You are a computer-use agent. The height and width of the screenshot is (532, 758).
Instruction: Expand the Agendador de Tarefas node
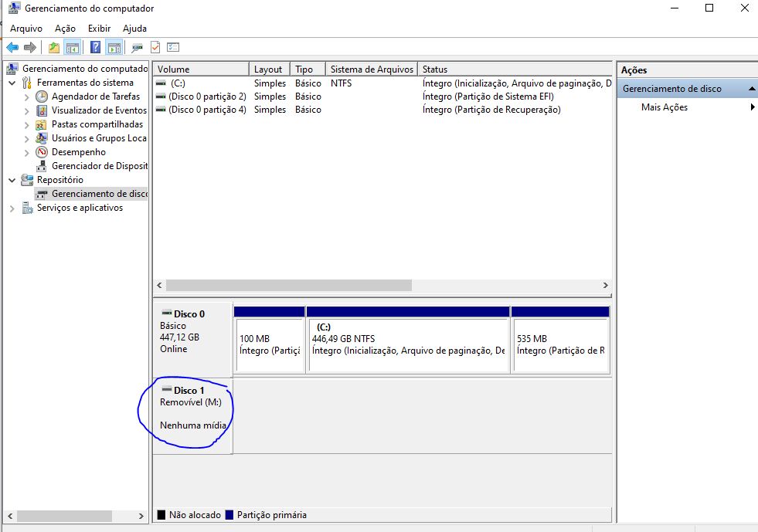click(x=26, y=97)
